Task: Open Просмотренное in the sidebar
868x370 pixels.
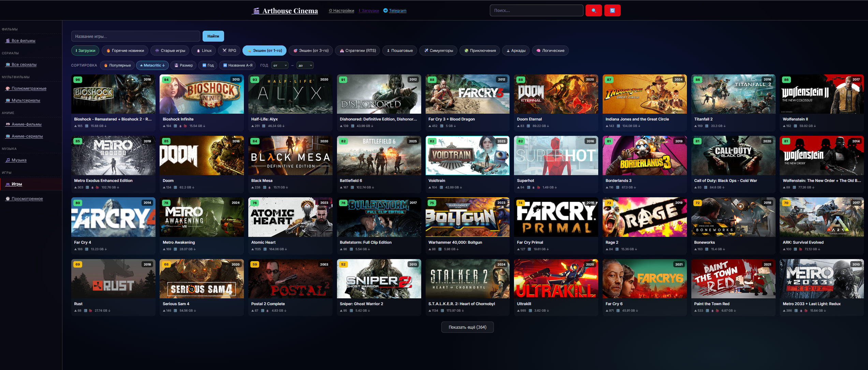Action: (24, 199)
